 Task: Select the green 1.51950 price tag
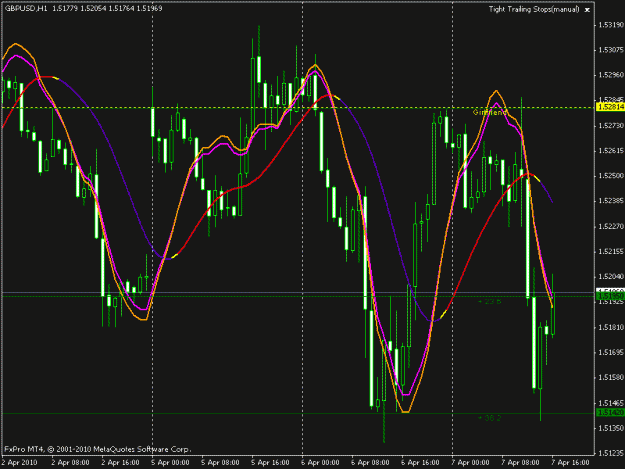point(610,296)
